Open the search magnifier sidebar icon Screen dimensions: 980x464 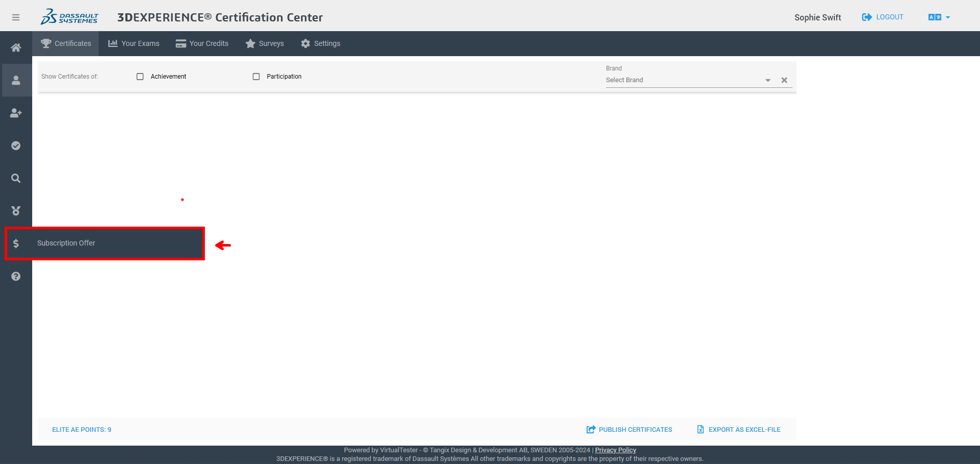16,178
